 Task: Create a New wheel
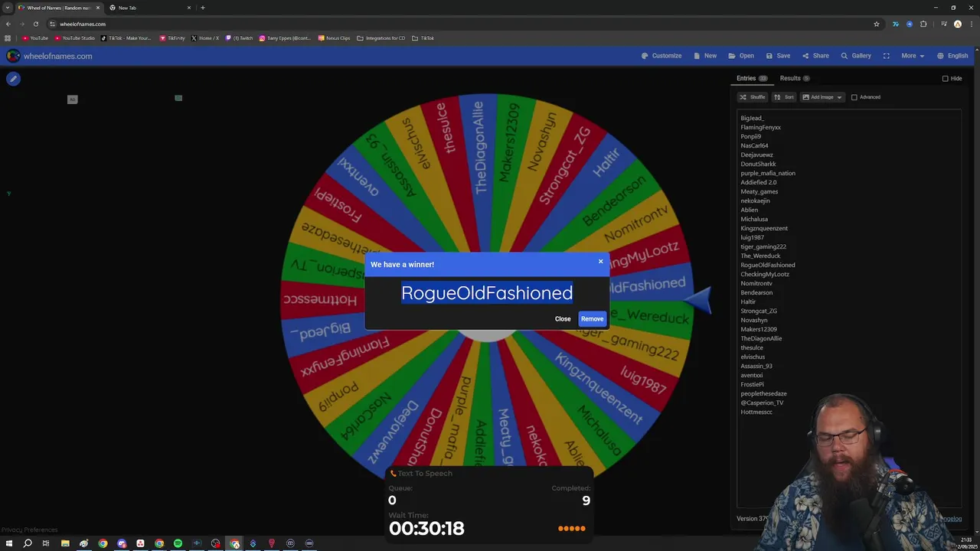(x=705, y=56)
